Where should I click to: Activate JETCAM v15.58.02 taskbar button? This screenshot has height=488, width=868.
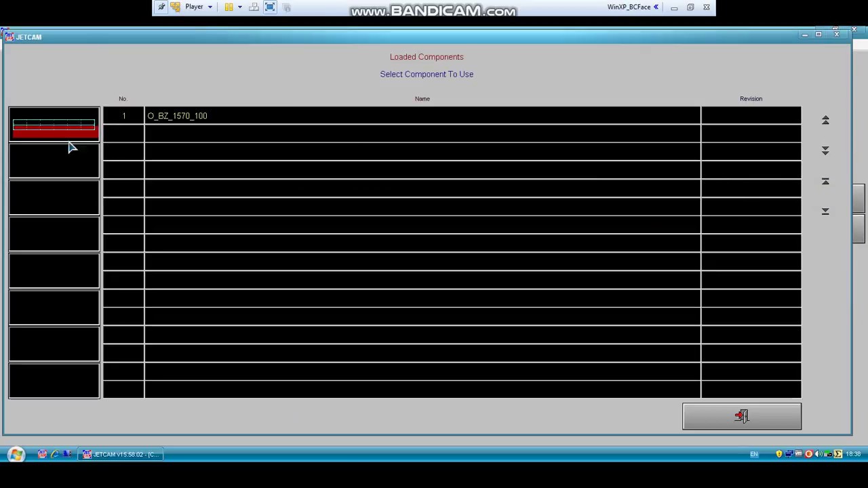(x=121, y=454)
